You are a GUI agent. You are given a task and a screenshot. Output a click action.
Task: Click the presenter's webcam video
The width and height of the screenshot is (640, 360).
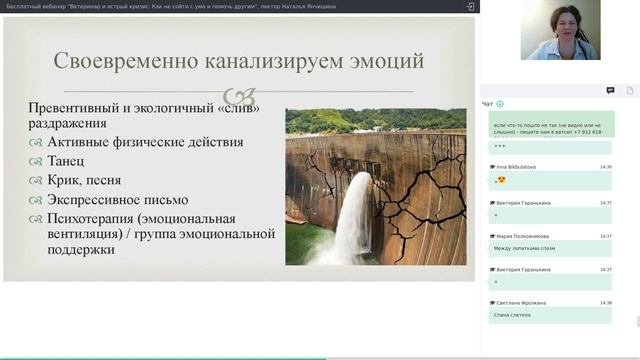pyautogui.click(x=560, y=30)
